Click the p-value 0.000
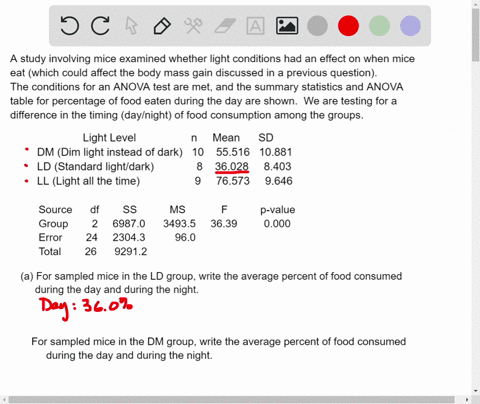480x404 pixels. click(x=277, y=223)
